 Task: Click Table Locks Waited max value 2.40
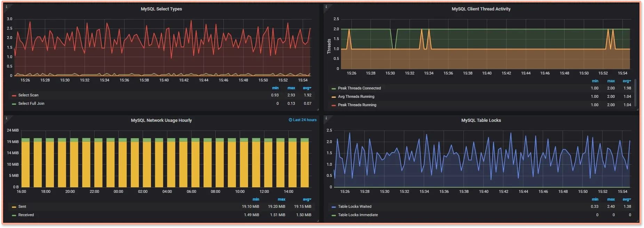pyautogui.click(x=611, y=206)
